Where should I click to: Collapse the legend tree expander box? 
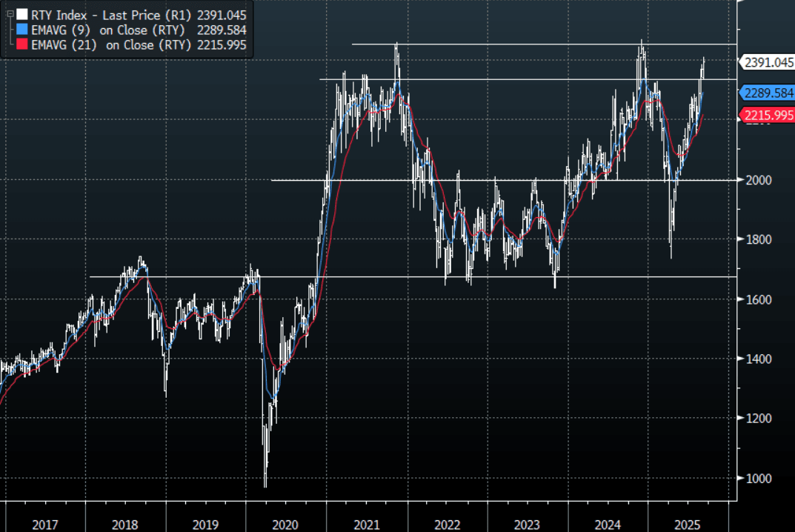click(9, 13)
